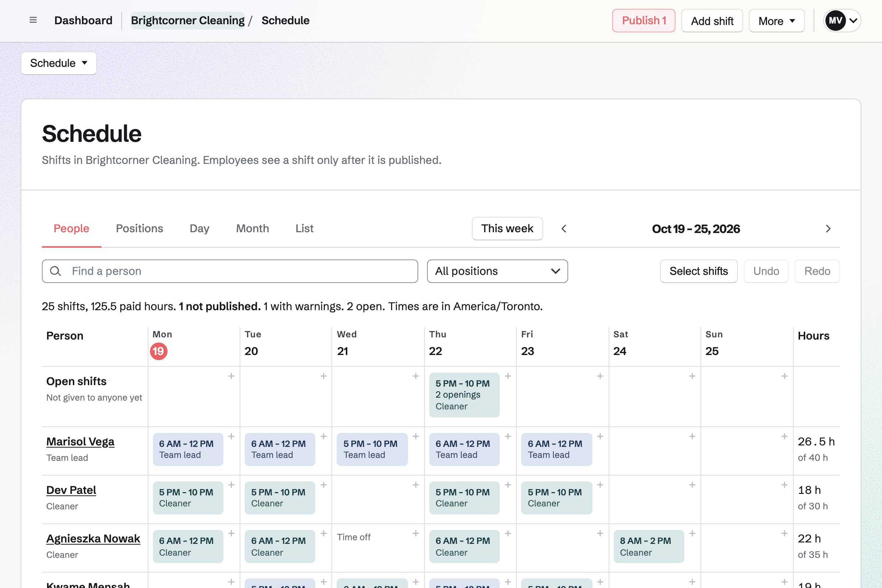Image resolution: width=882 pixels, height=588 pixels.
Task: Click Select shifts button
Action: [x=699, y=271]
